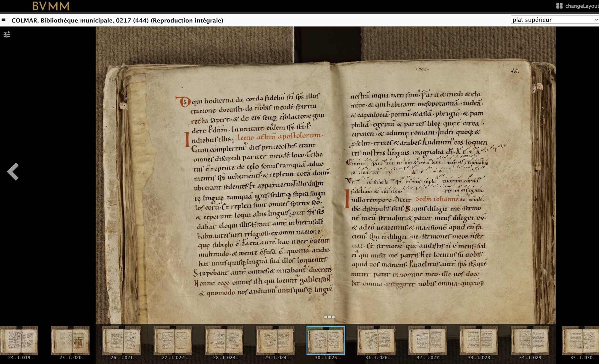
Task: Select highlighted thumbnail 30 f. 025
Action: tap(326, 341)
